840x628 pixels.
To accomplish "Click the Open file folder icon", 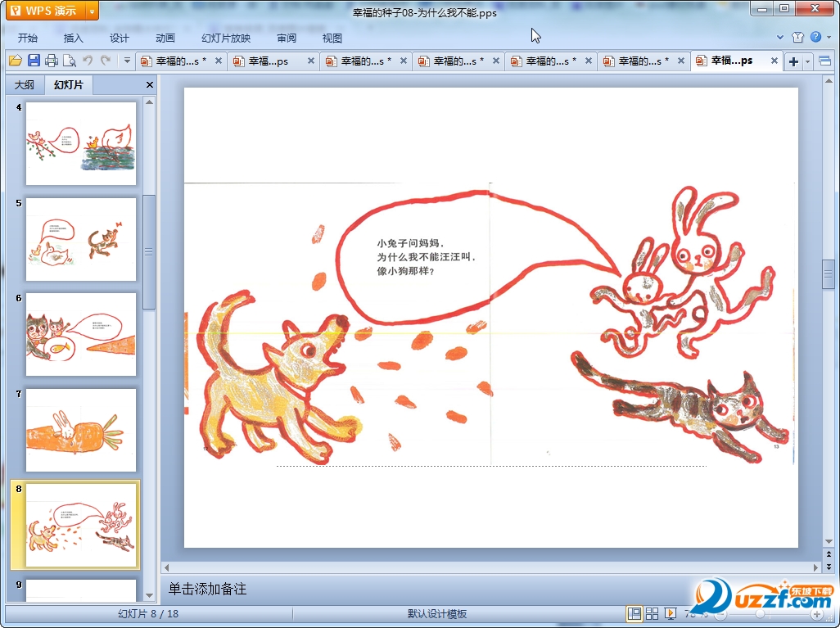I will 16,61.
